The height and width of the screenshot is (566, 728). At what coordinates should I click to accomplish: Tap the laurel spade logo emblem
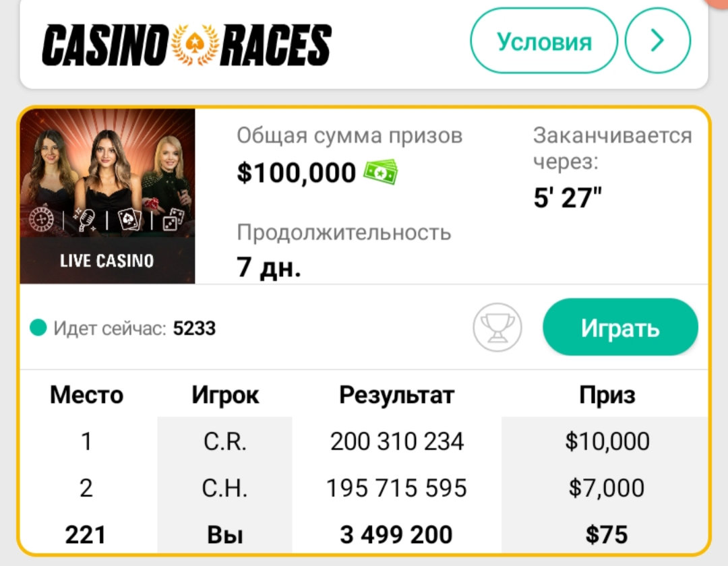pyautogui.click(x=195, y=44)
